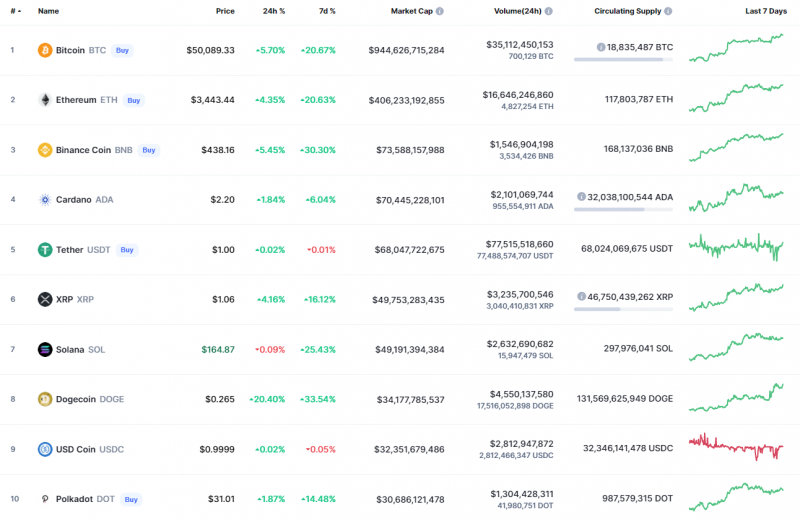800x520 pixels.
Task: Sort table by the 24h % header
Action: pyautogui.click(x=274, y=11)
